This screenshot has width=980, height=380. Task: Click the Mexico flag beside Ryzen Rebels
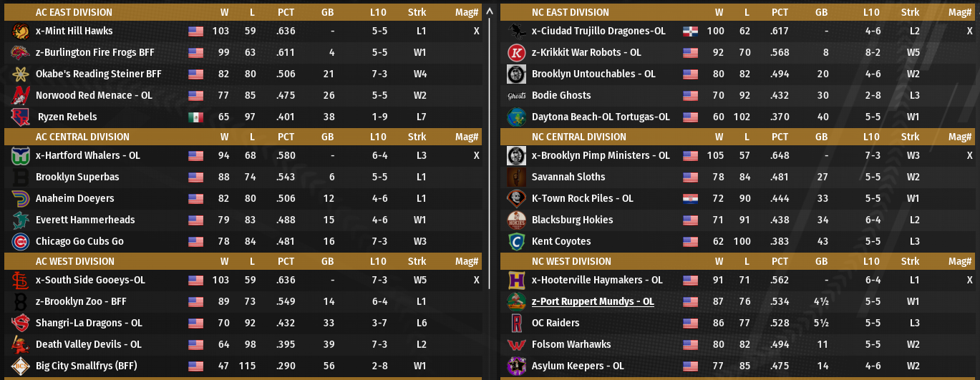click(x=195, y=117)
